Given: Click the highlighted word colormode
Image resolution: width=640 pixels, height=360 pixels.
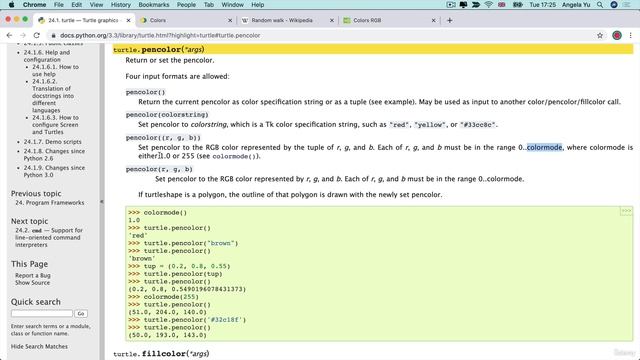Looking at the screenshot, I should click(544, 147).
